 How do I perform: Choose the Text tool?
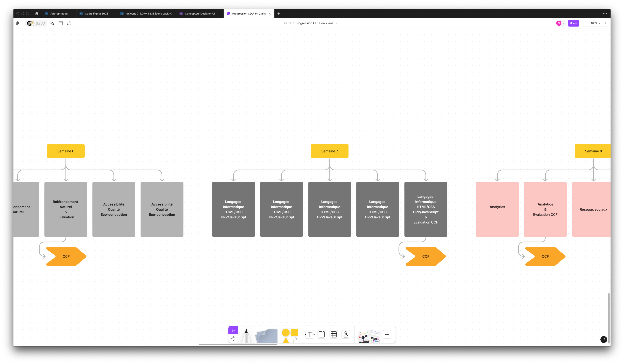[309, 335]
